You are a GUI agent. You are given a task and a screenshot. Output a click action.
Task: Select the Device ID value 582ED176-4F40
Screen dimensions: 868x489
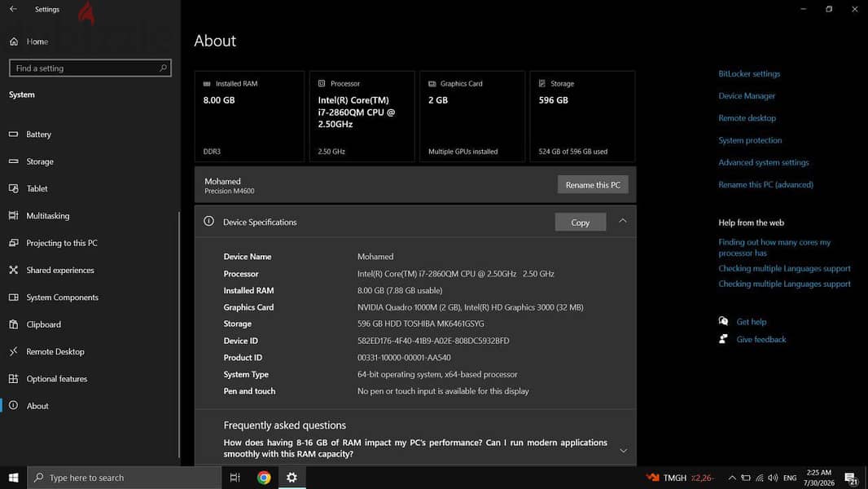[x=433, y=341]
